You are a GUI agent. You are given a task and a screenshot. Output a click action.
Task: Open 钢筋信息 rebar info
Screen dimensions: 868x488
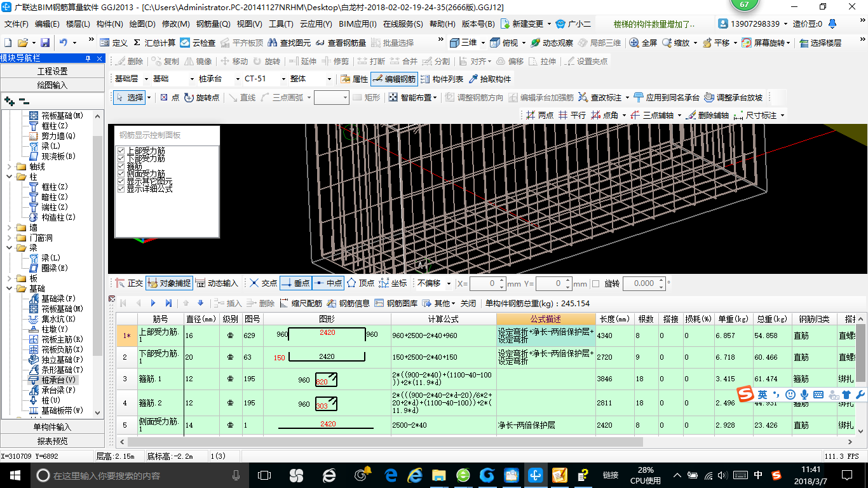point(348,303)
